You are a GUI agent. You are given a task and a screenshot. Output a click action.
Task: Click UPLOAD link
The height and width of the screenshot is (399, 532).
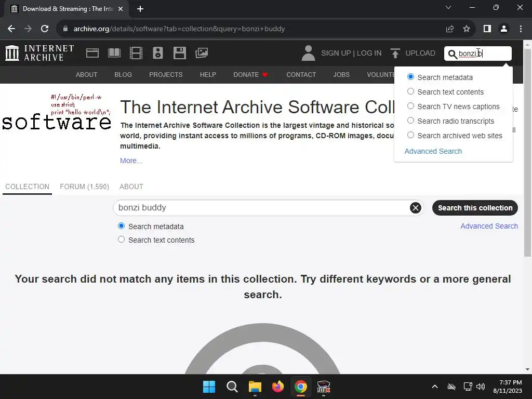point(420,54)
